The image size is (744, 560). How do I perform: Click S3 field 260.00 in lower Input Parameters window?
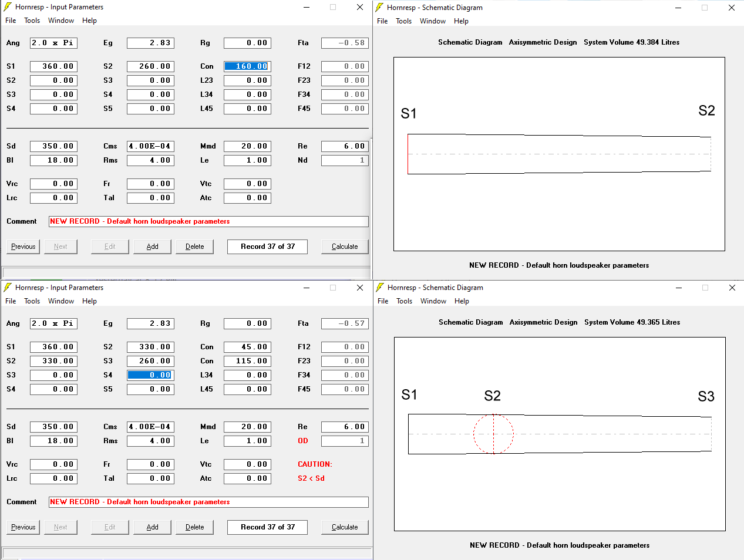pos(150,361)
